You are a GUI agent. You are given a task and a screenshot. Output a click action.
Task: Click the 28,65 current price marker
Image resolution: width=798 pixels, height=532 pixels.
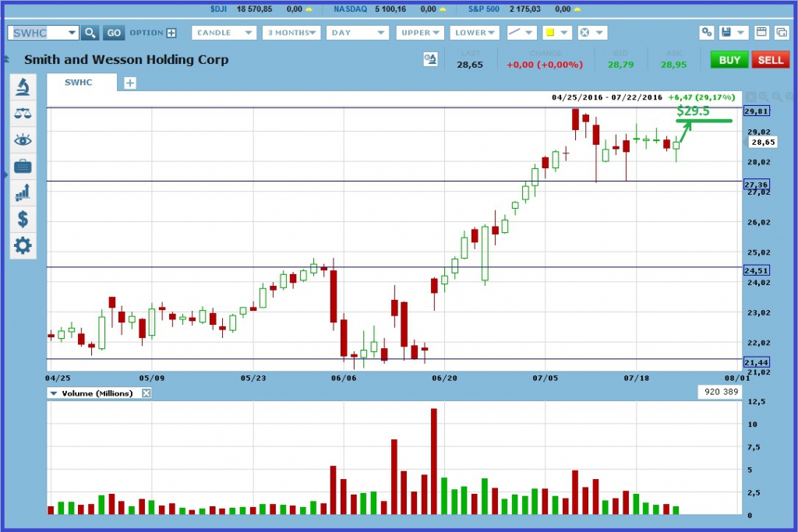click(762, 143)
